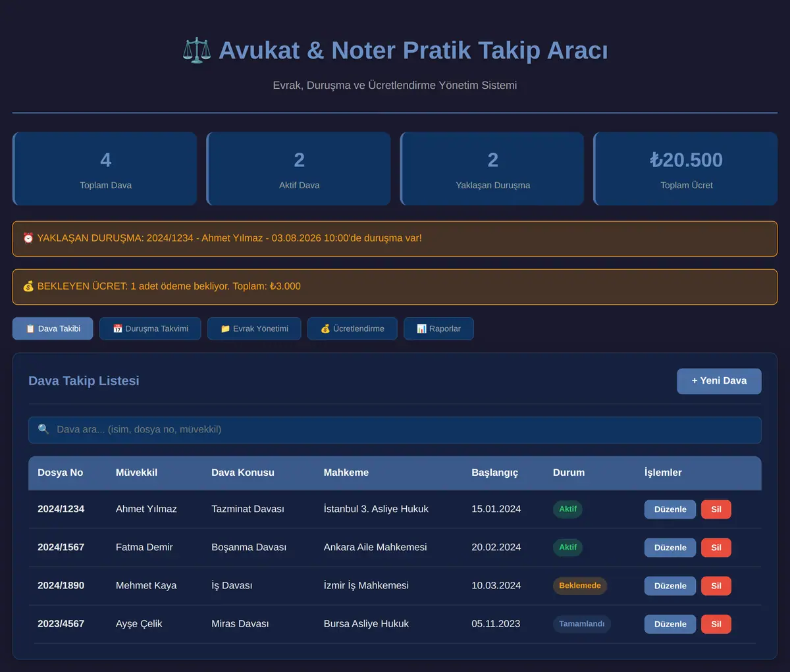Image resolution: width=790 pixels, height=672 pixels.
Task: Click start date 10.03.2024
Action: click(x=496, y=585)
